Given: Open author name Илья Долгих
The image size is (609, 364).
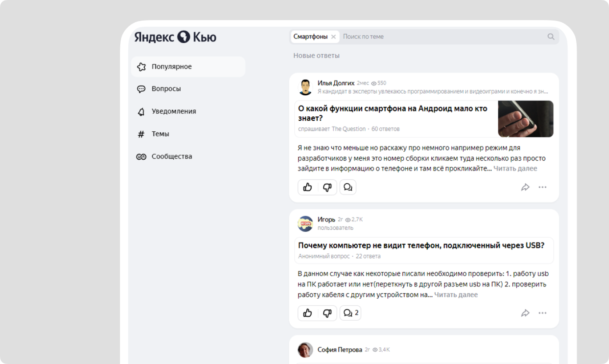Looking at the screenshot, I should [x=336, y=83].
